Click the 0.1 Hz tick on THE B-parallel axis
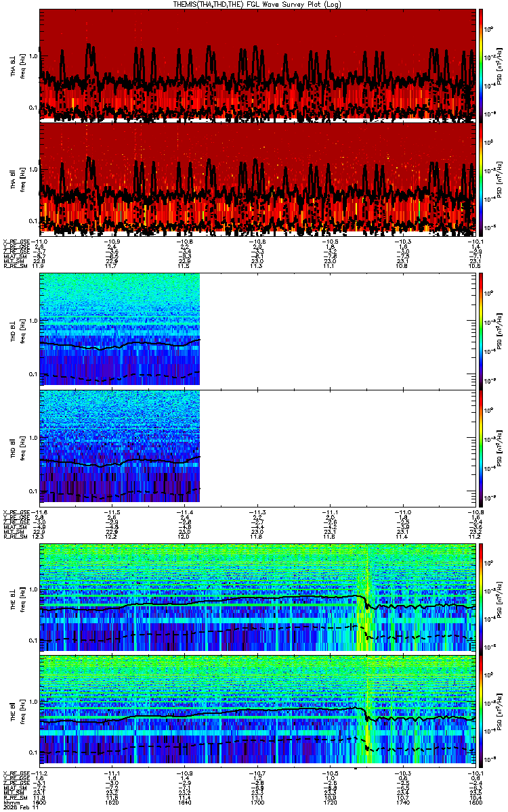508x812 pixels. [x=33, y=752]
